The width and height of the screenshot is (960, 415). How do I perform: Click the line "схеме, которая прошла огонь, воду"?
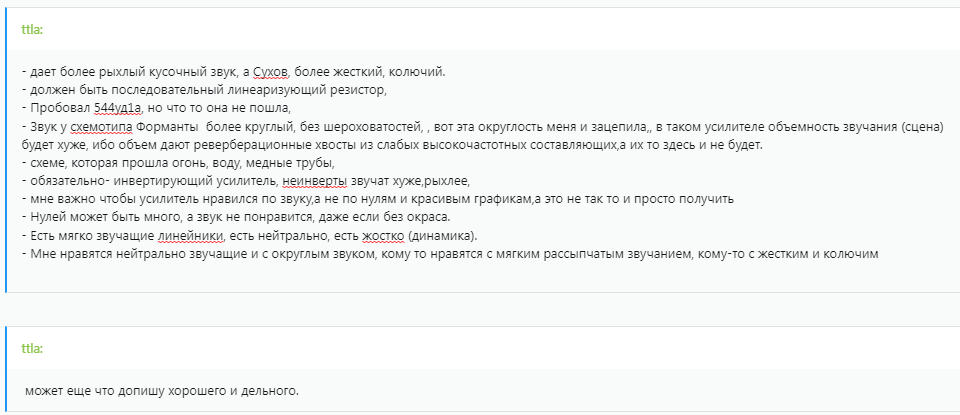point(178,163)
